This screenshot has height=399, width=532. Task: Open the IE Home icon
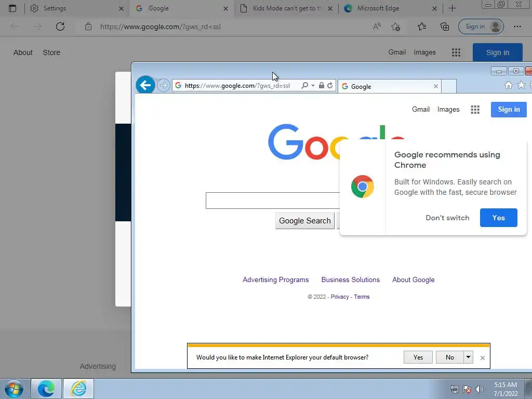coord(508,85)
